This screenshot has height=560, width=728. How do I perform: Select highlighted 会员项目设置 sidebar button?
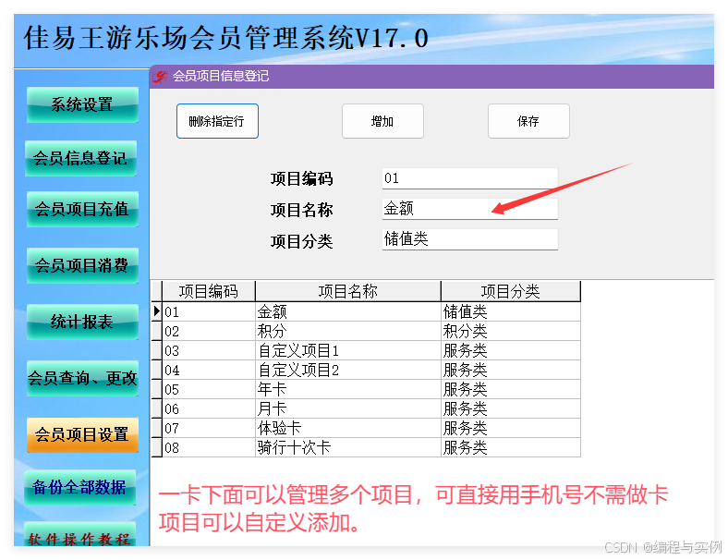(x=82, y=434)
